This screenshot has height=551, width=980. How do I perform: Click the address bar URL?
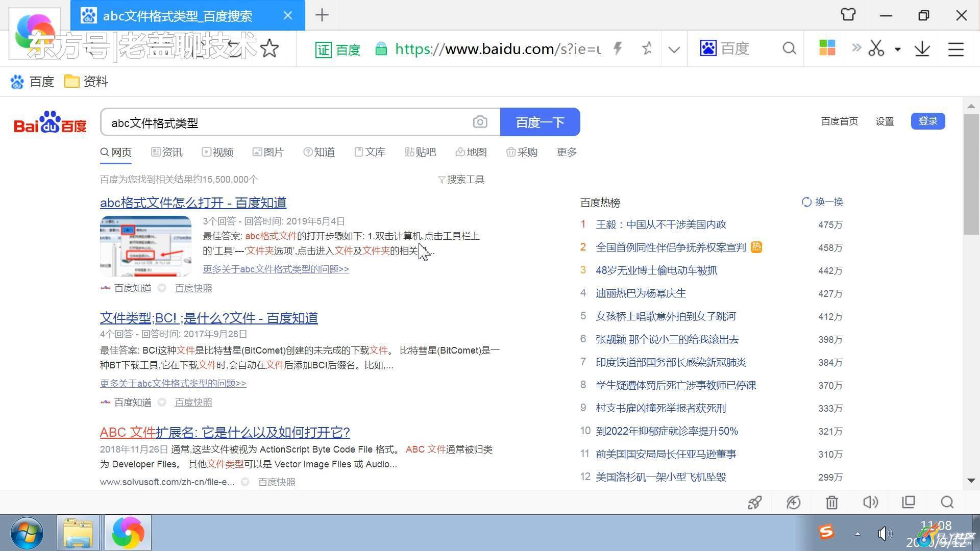(498, 48)
